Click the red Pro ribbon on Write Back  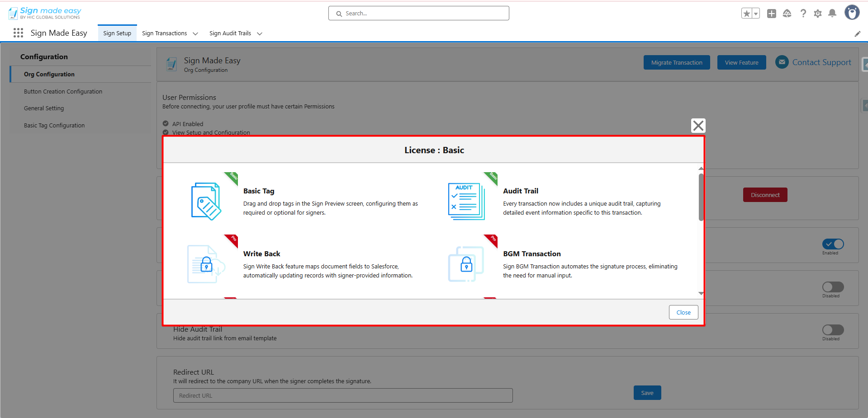pos(232,240)
